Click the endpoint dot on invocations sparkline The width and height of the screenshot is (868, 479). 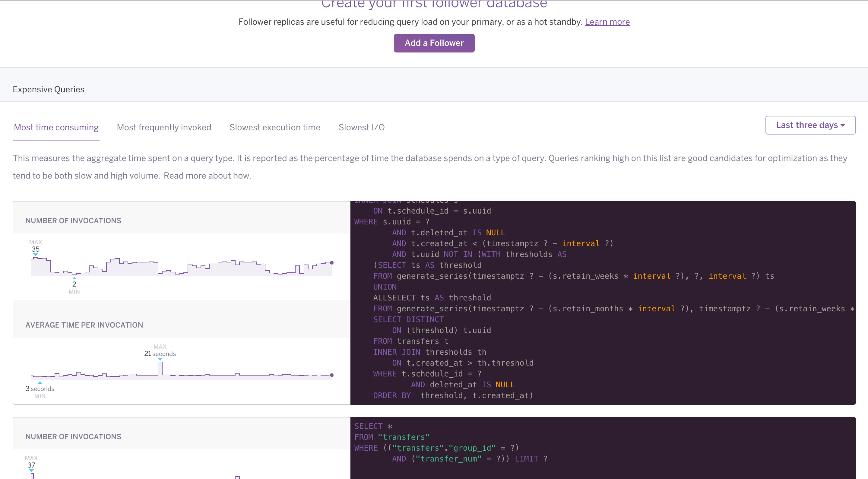coord(331,262)
